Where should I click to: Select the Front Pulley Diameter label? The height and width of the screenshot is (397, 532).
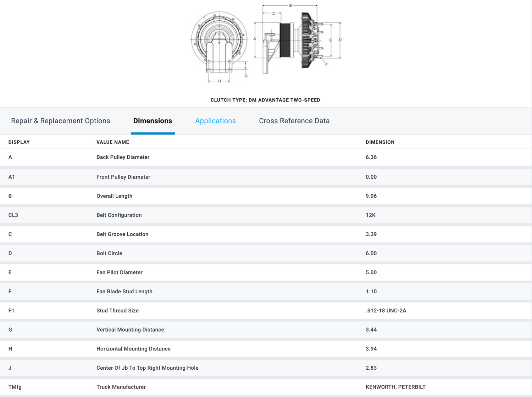[x=123, y=177]
